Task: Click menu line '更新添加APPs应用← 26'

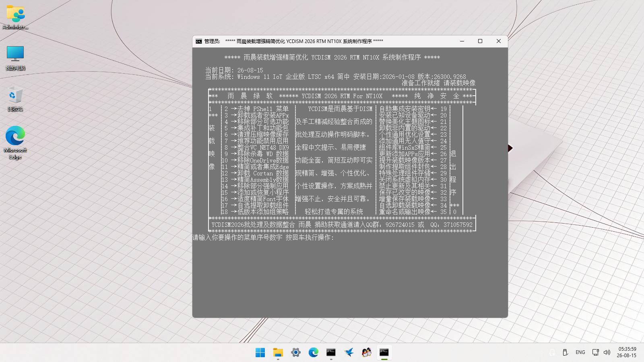Action: 413,154
